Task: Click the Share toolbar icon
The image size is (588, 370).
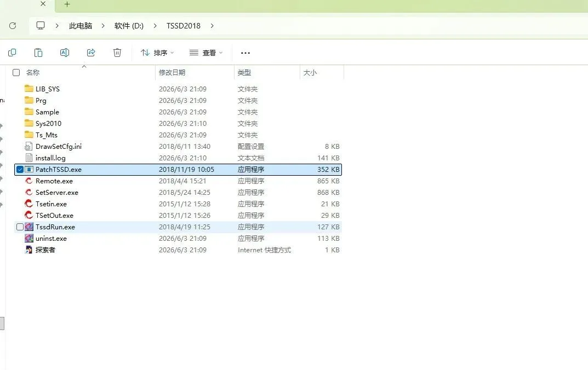Action: point(91,53)
